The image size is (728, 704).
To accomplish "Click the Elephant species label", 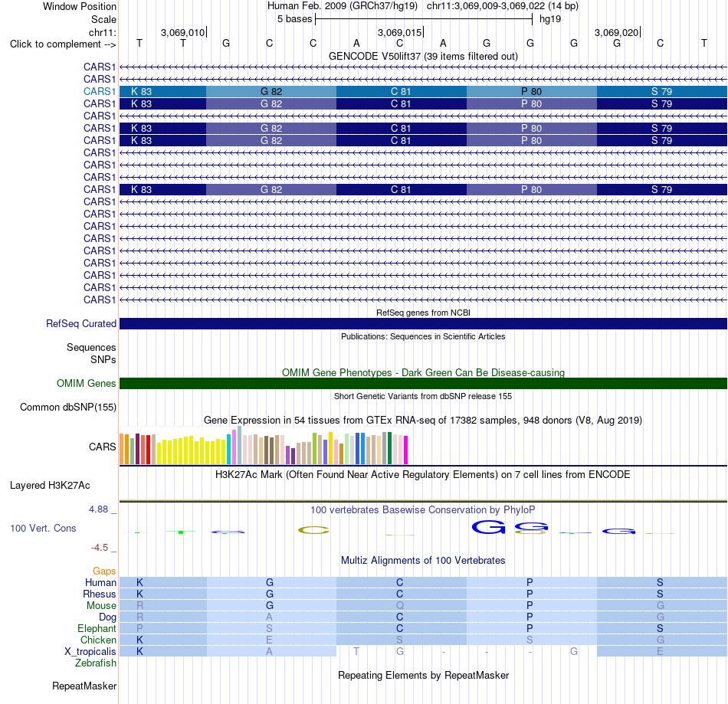I will point(97,628).
